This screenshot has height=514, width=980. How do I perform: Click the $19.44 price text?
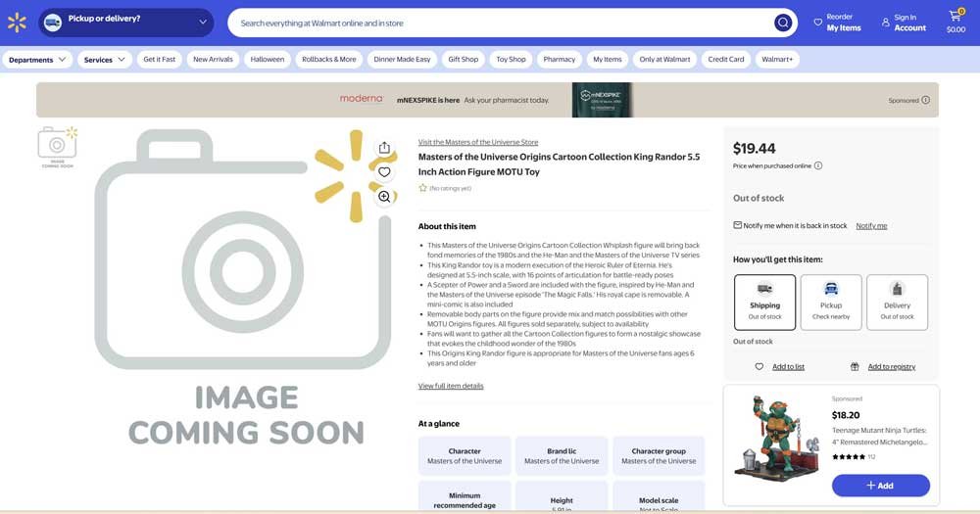(x=754, y=149)
